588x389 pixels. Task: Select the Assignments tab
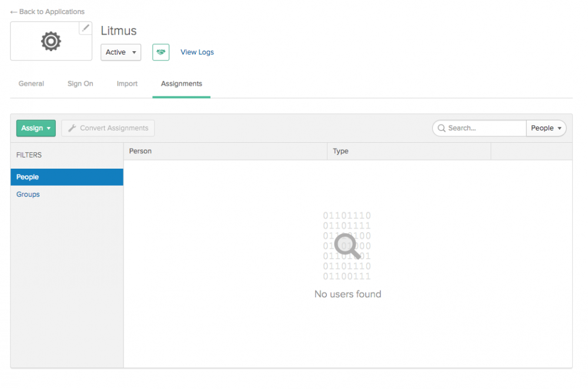[182, 83]
